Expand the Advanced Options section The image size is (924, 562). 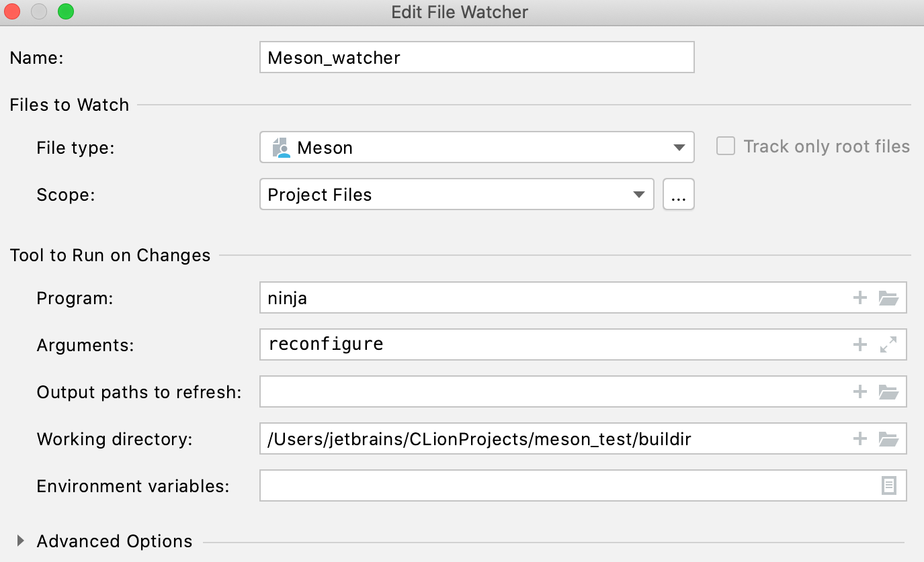[19, 541]
